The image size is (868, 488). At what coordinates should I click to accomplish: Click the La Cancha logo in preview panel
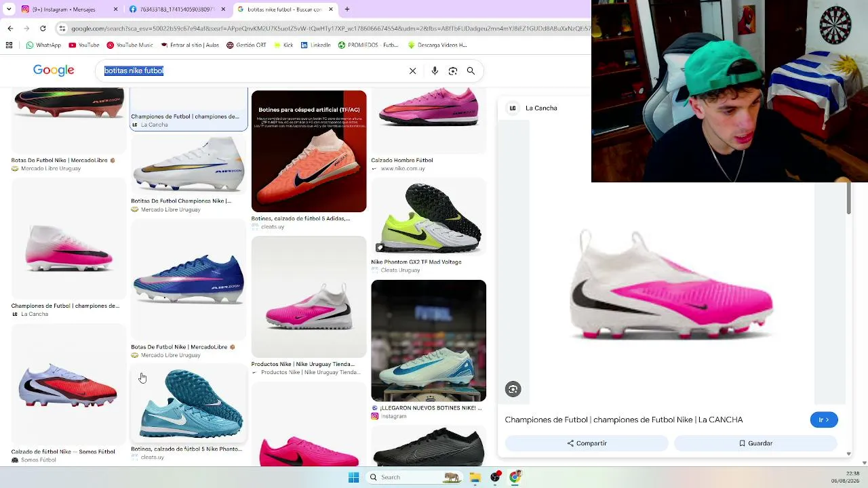pyautogui.click(x=513, y=108)
